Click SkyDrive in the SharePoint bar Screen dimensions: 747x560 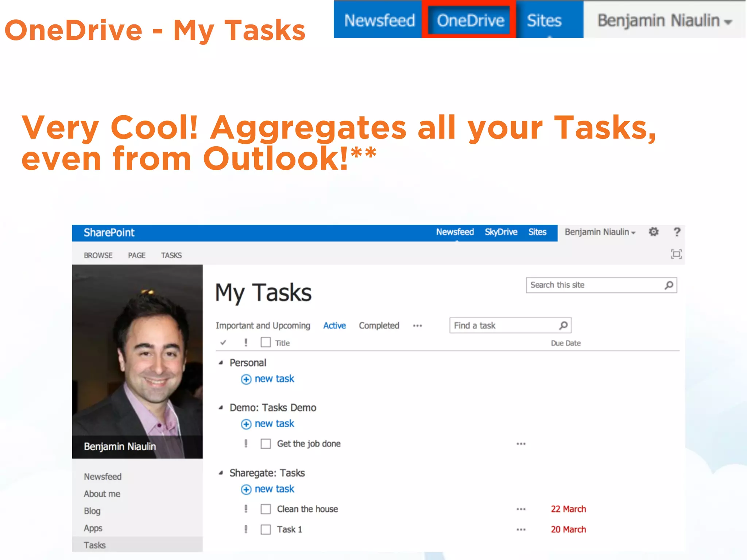501,232
